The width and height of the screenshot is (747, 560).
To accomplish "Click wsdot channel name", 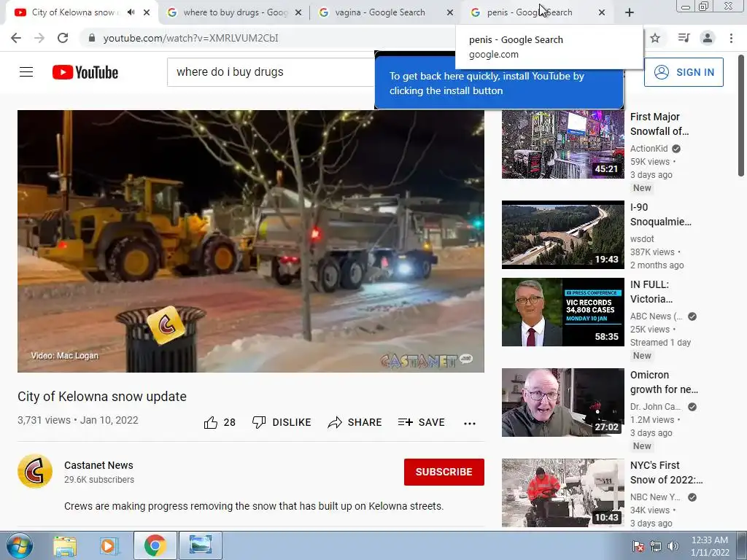I will click(x=642, y=239).
